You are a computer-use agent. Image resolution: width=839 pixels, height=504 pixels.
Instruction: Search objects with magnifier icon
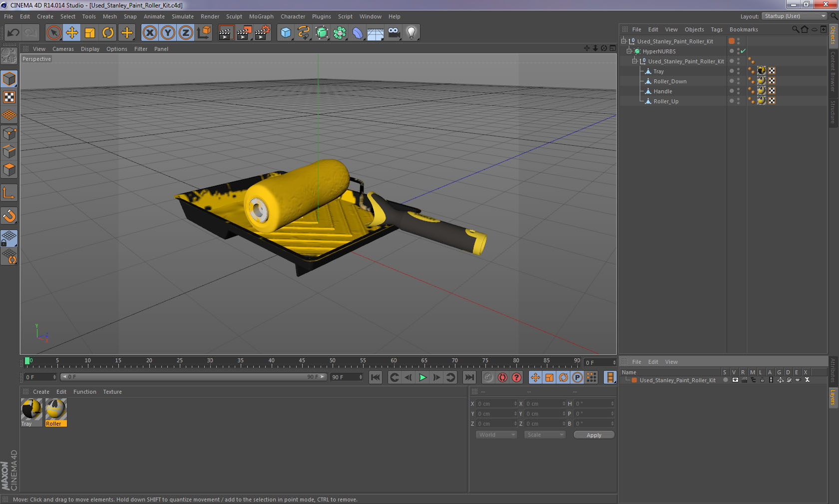point(795,29)
